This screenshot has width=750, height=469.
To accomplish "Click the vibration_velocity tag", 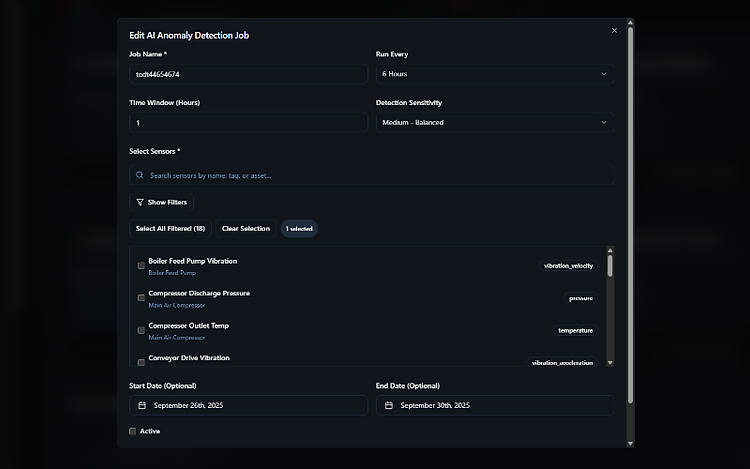I will pos(568,266).
